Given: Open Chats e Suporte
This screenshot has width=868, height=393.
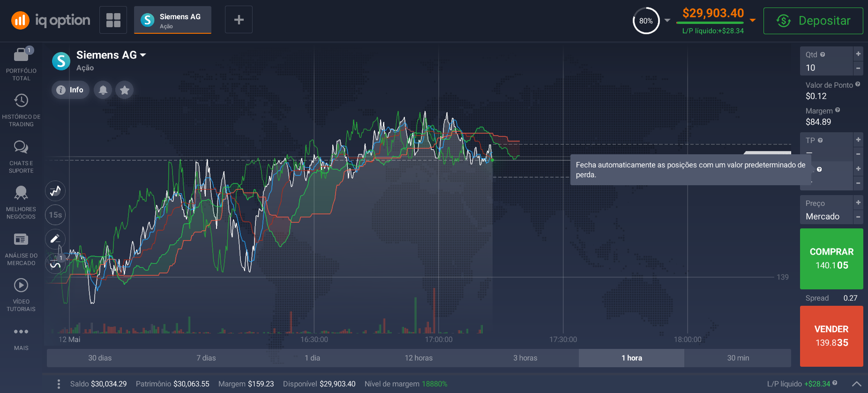Looking at the screenshot, I should click(x=21, y=157).
